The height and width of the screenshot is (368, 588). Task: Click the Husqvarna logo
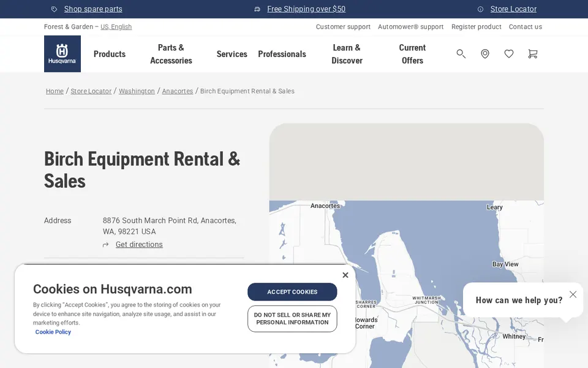click(62, 54)
